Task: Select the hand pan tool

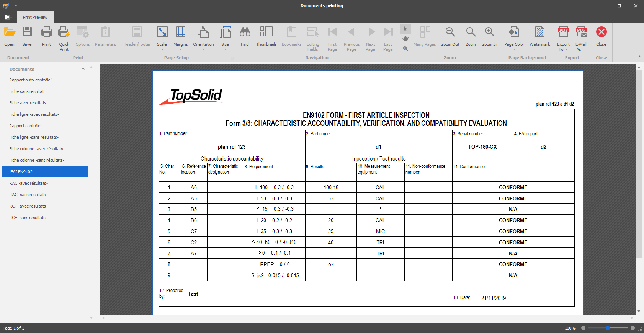Action: coord(405,39)
